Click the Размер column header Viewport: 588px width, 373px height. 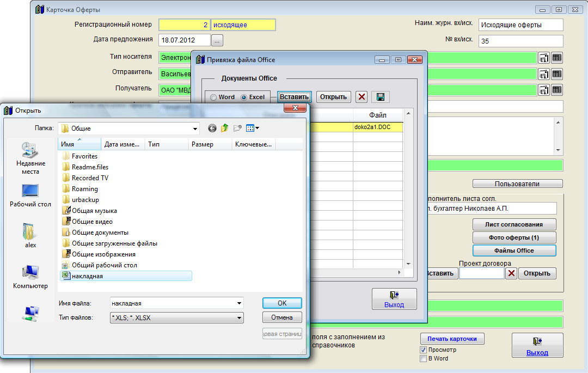[x=210, y=144]
